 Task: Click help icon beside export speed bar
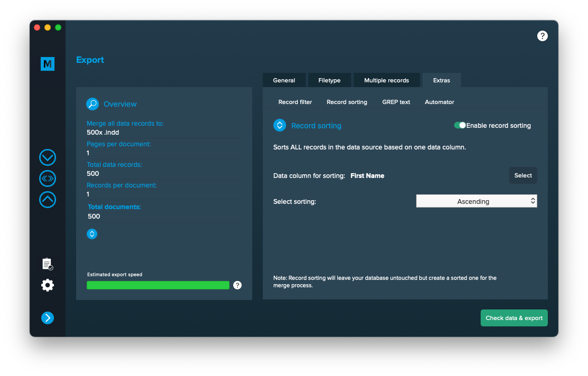(237, 285)
